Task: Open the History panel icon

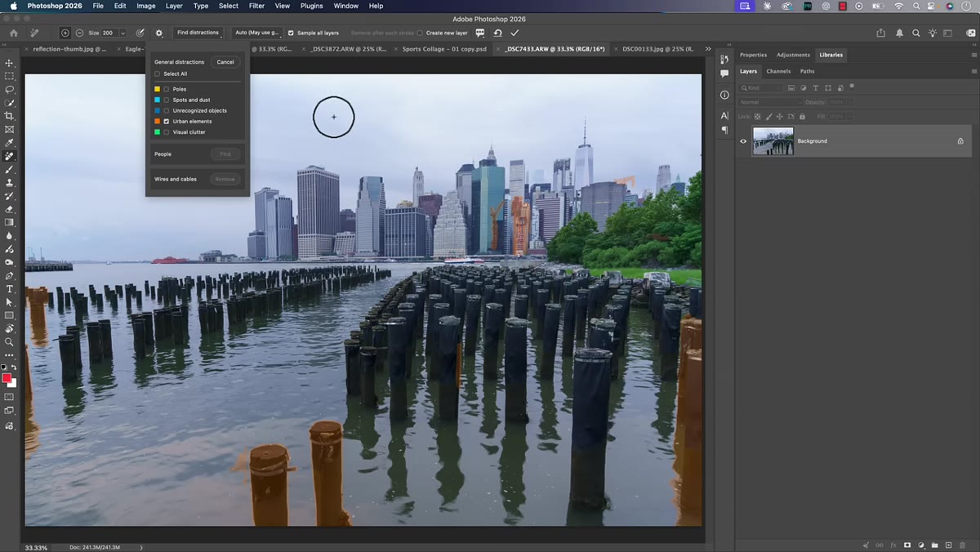Action: click(724, 60)
